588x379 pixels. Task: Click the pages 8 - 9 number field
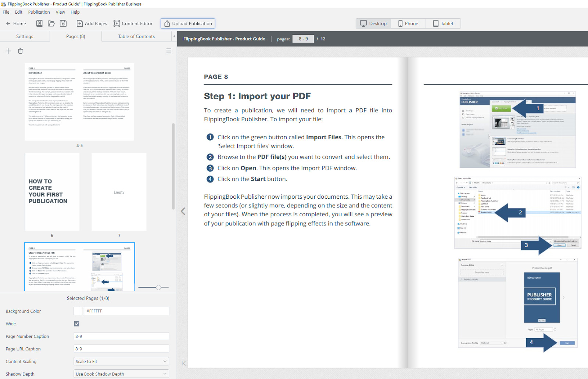[x=303, y=39]
